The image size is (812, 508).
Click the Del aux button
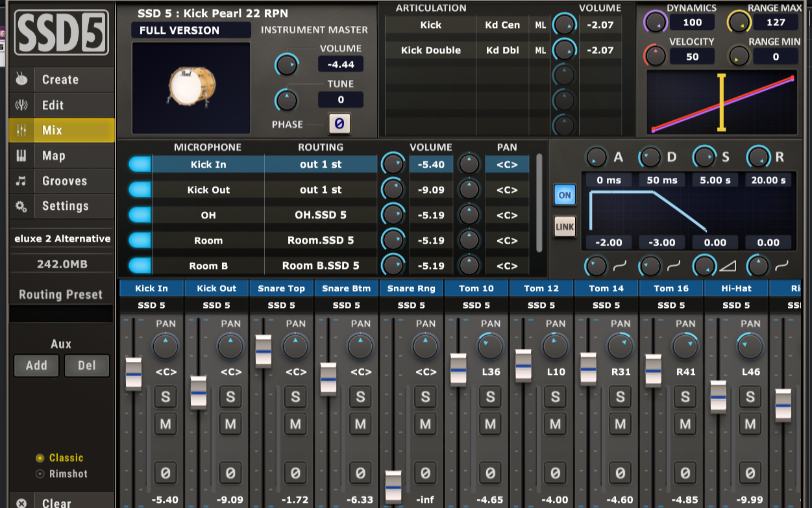click(x=87, y=366)
